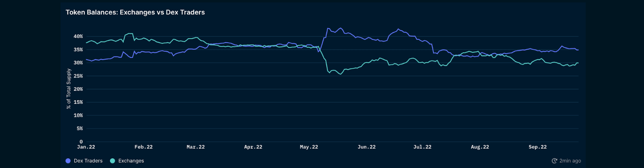This screenshot has height=168, width=644.
Task: Click the 20% y-axis tick label
Action: pos(78,89)
